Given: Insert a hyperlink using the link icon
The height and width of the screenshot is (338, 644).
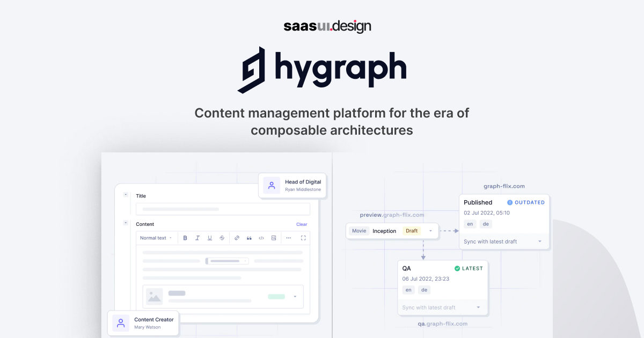Looking at the screenshot, I should pyautogui.click(x=237, y=238).
